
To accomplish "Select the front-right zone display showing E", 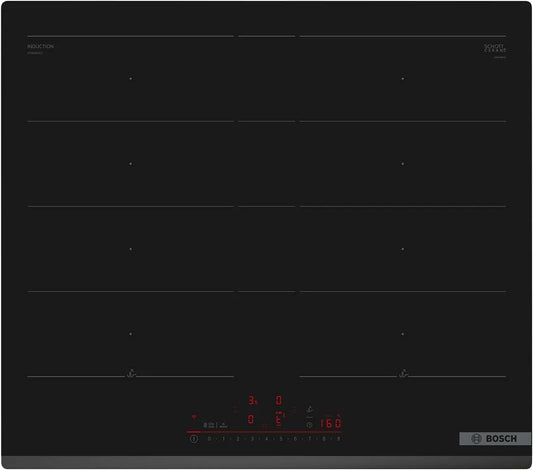I will pyautogui.click(x=280, y=419).
